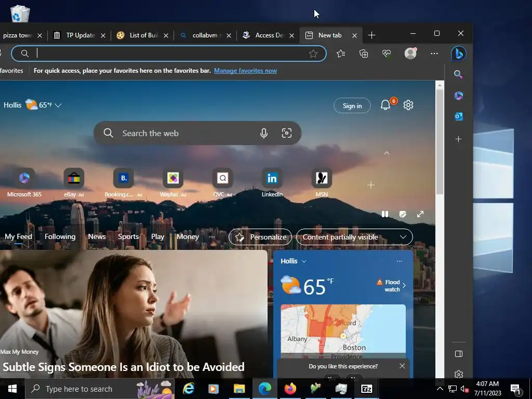Screen dimensions: 532x399
Task: Select the Play feed tab
Action: coord(157,236)
